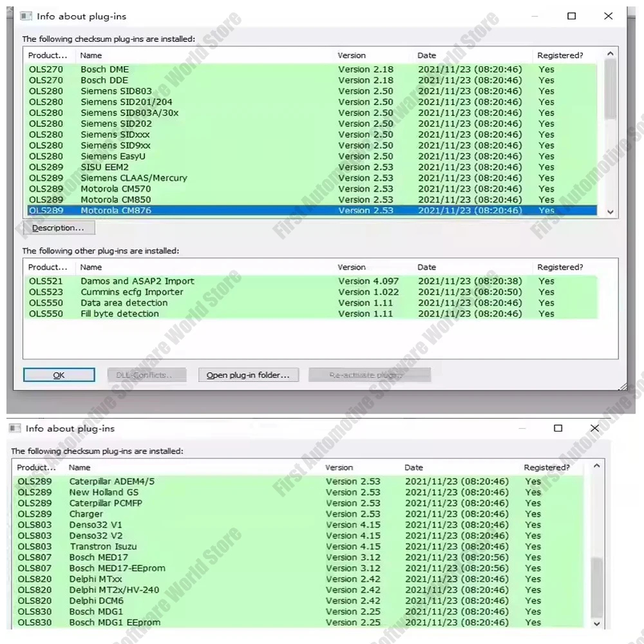Viewport: 644px width, 644px height.
Task: Select the Delphi MTxx row
Action: 299,579
